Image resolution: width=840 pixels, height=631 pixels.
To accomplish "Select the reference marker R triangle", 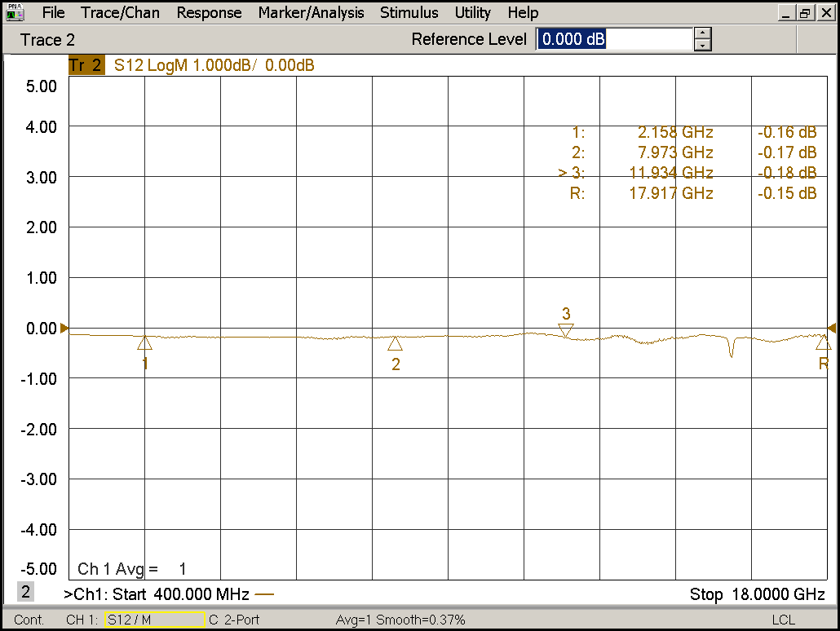I will tap(823, 342).
